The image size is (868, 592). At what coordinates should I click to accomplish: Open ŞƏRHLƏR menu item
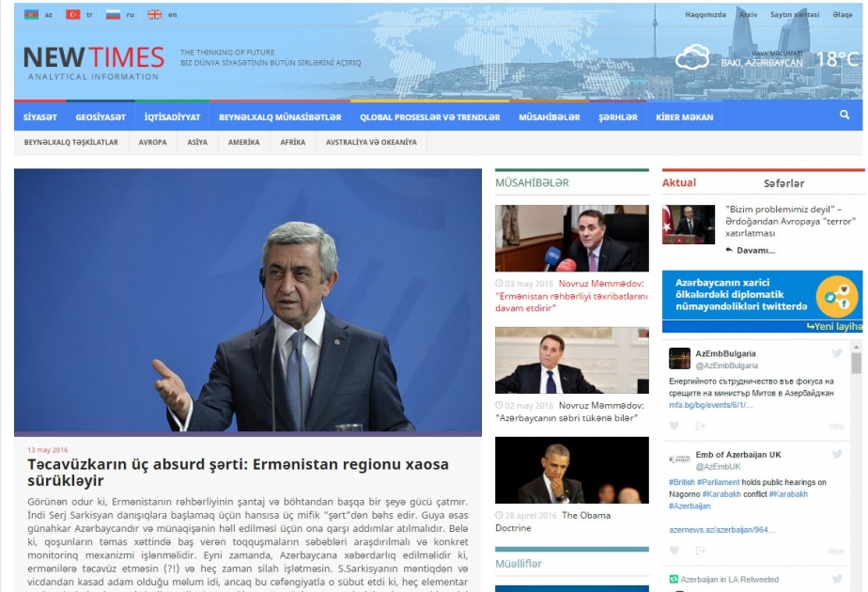point(618,117)
